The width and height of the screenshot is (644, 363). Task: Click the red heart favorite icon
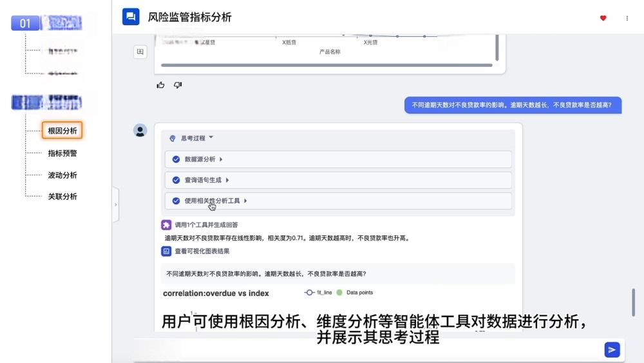tap(603, 18)
